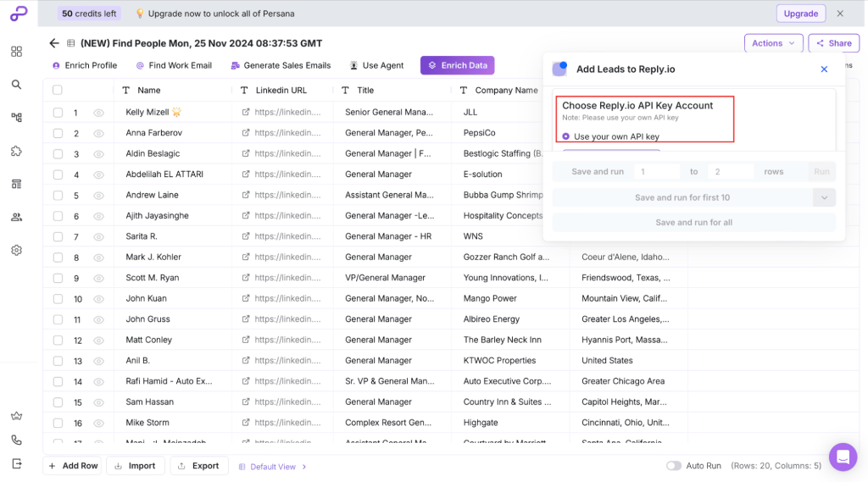Open the Find Work Email tab
868x482 pixels.
tap(174, 65)
